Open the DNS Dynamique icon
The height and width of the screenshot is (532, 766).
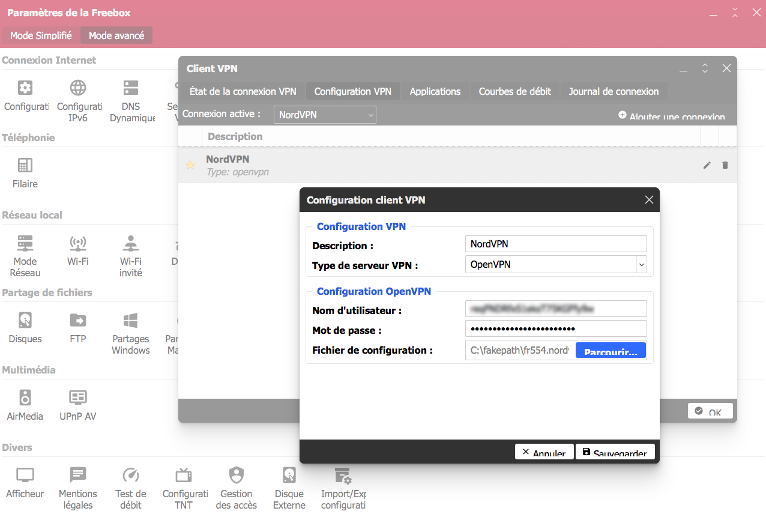[131, 100]
